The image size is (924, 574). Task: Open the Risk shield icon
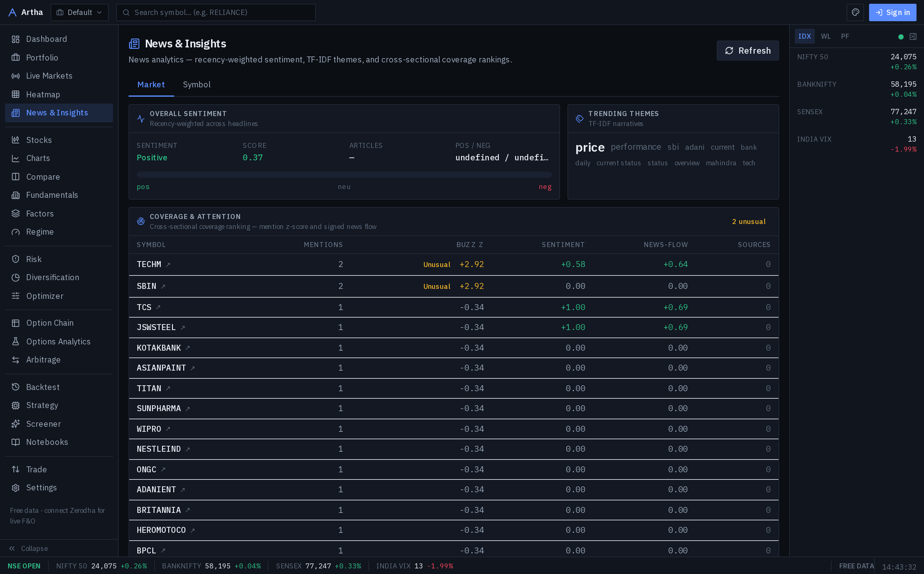click(16, 259)
